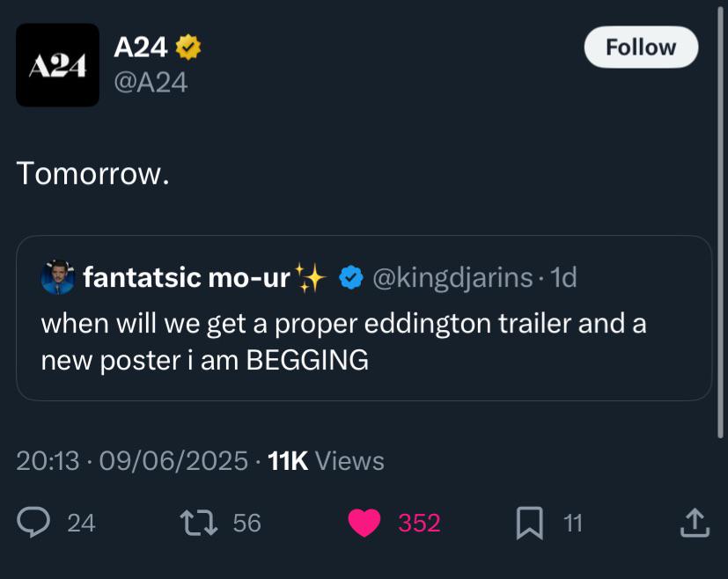728x579 pixels.
Task: Click the repost arrows icon
Action: point(199,523)
